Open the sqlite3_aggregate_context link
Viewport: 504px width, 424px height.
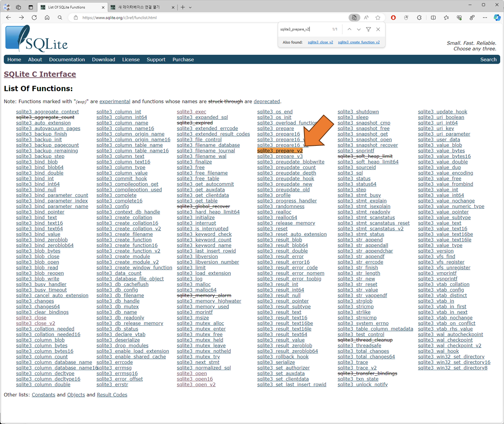tap(47, 112)
